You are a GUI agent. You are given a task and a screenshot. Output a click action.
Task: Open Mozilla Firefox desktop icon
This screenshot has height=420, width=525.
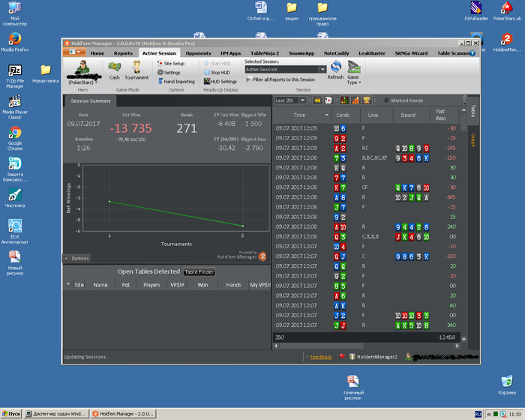point(15,42)
